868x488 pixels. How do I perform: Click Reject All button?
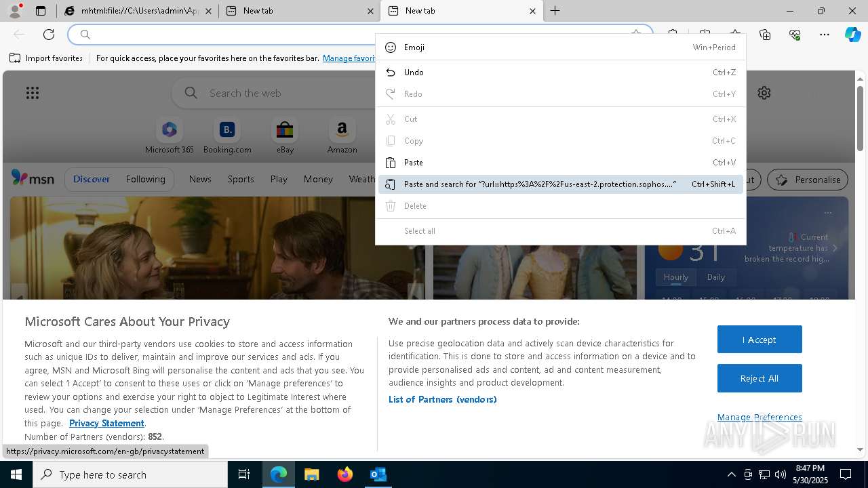coord(759,378)
